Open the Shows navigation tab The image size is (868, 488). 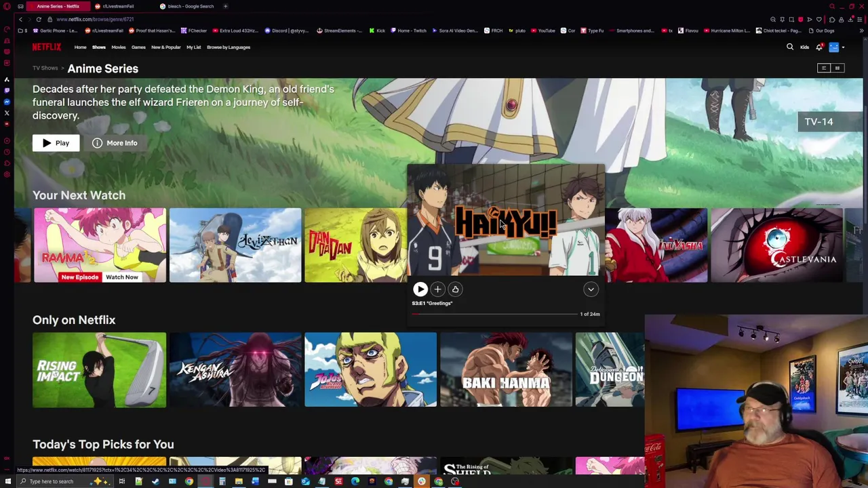click(99, 47)
